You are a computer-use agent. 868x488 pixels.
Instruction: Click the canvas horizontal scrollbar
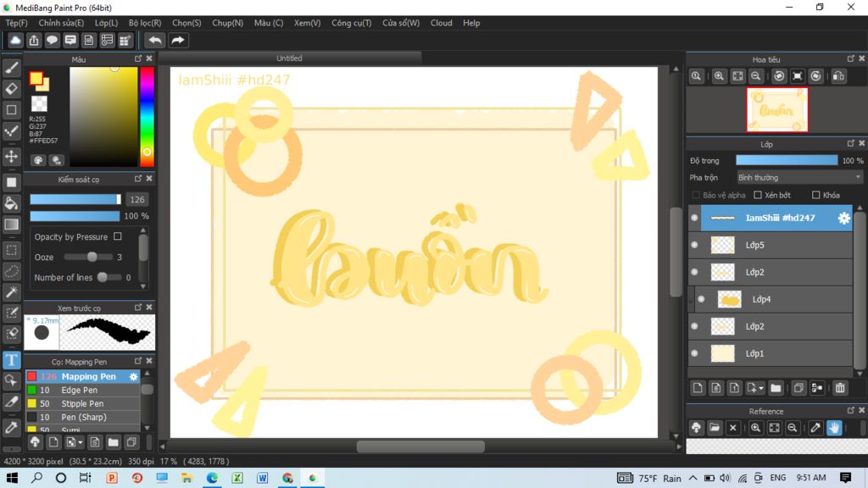[420, 446]
